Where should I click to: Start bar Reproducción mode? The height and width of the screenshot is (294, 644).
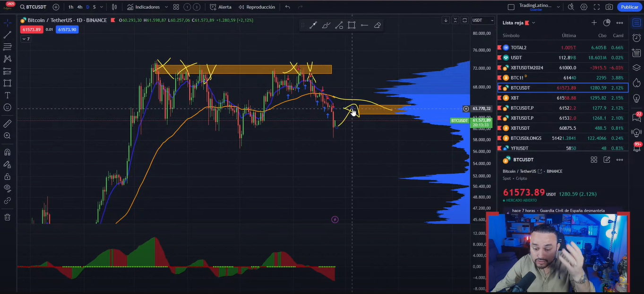point(257,7)
